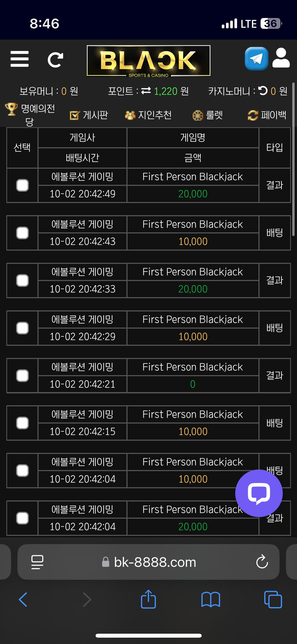Image resolution: width=297 pixels, height=644 pixels.
Task: Tap the Safari share icon
Action: click(x=148, y=599)
